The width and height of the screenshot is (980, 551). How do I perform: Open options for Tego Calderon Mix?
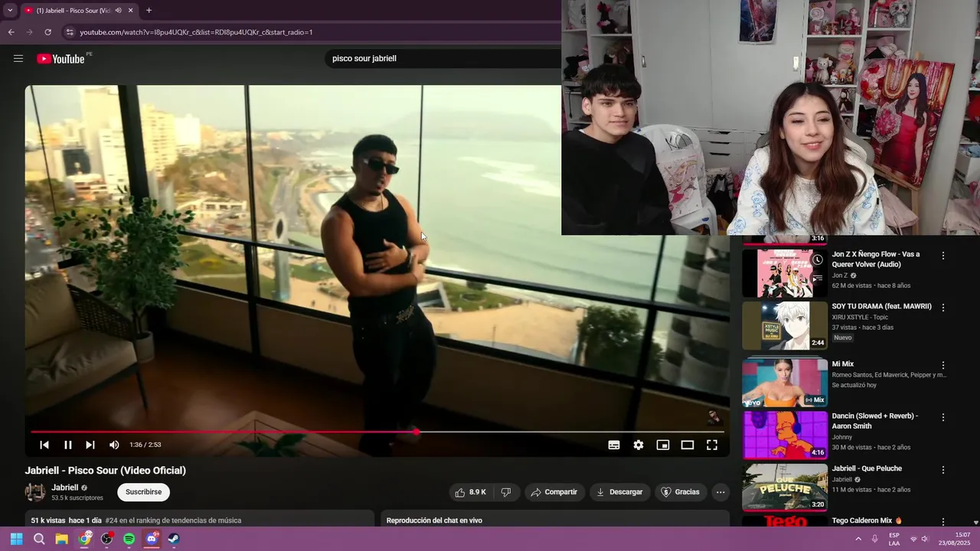[x=943, y=522]
